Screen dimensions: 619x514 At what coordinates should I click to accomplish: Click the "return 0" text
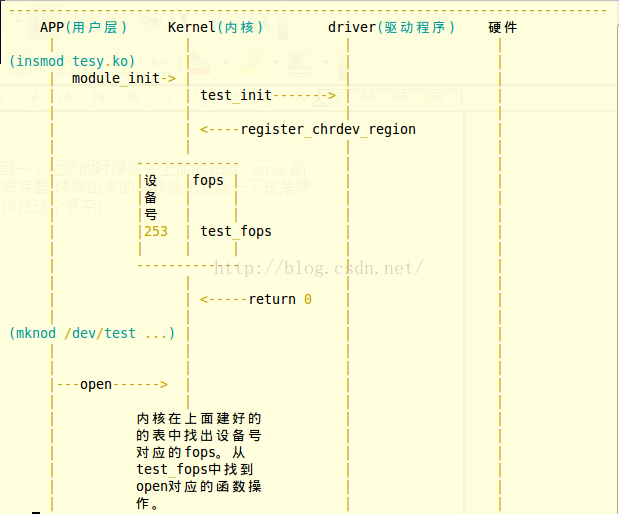tap(280, 299)
